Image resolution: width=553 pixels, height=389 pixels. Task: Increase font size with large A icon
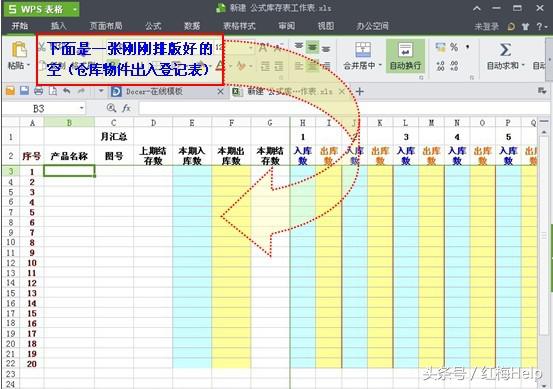pyautogui.click(x=263, y=48)
